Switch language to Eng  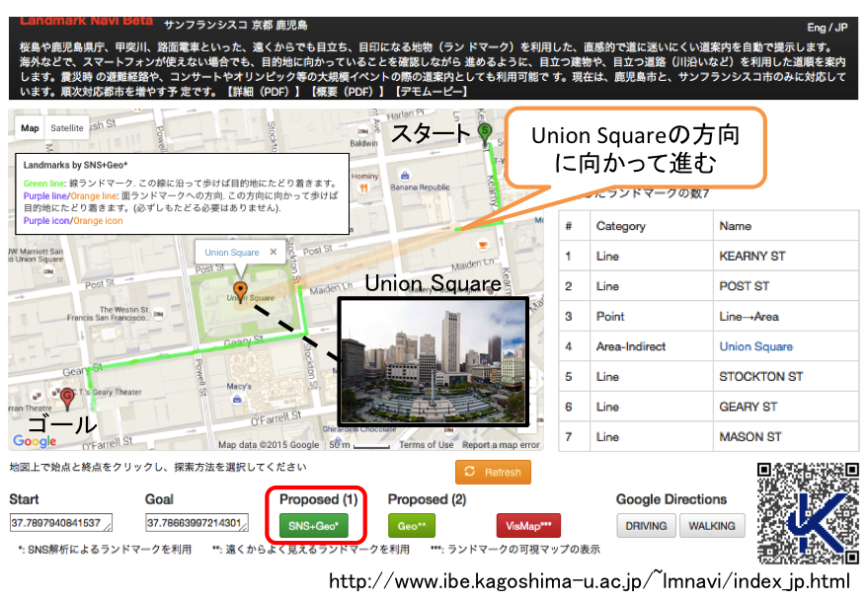(x=817, y=28)
